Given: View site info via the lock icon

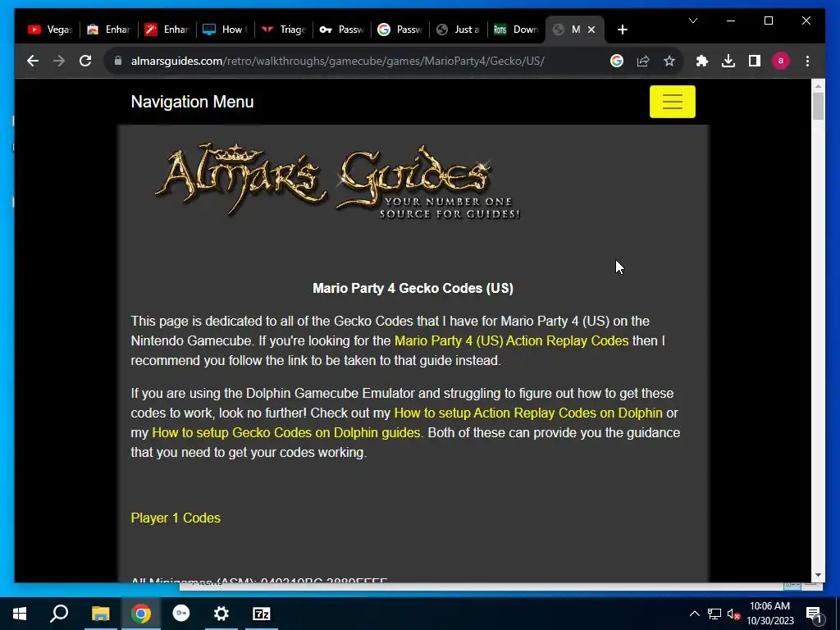Looking at the screenshot, I should point(118,61).
